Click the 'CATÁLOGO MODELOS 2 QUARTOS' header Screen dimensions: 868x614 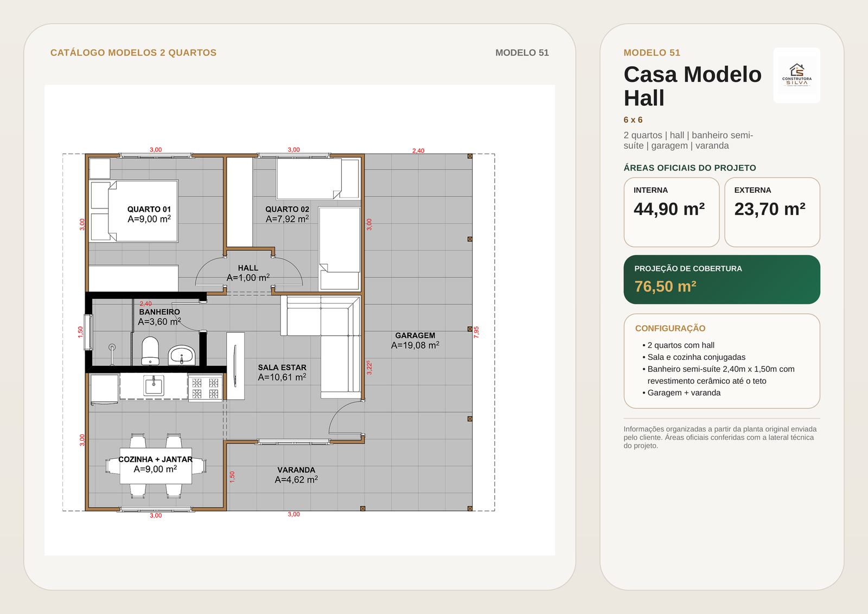133,53
